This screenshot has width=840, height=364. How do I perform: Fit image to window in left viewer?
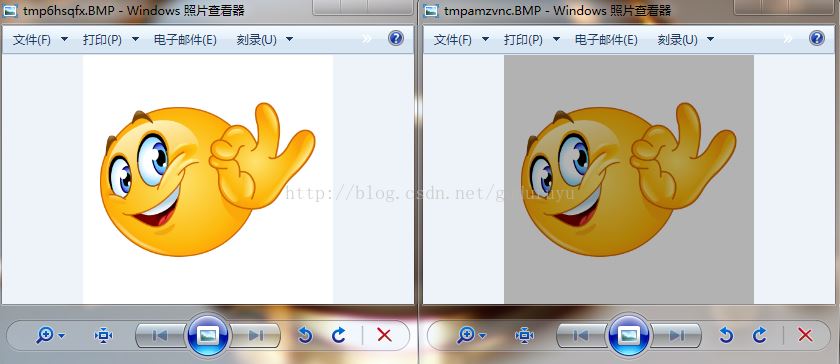(x=103, y=336)
